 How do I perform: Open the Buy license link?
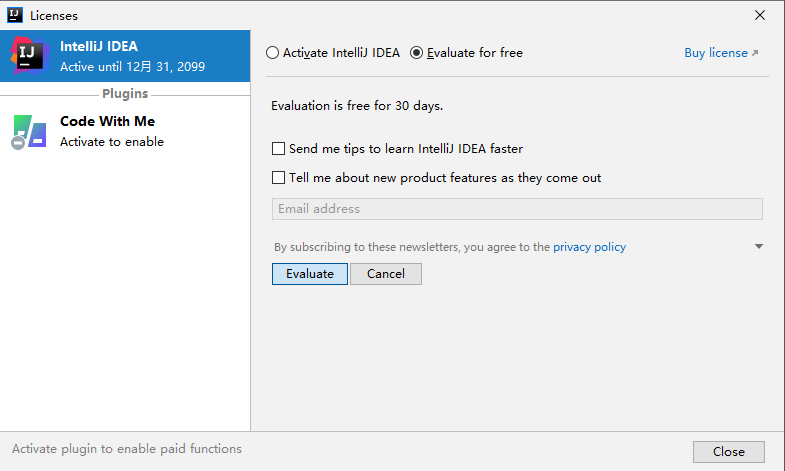715,53
